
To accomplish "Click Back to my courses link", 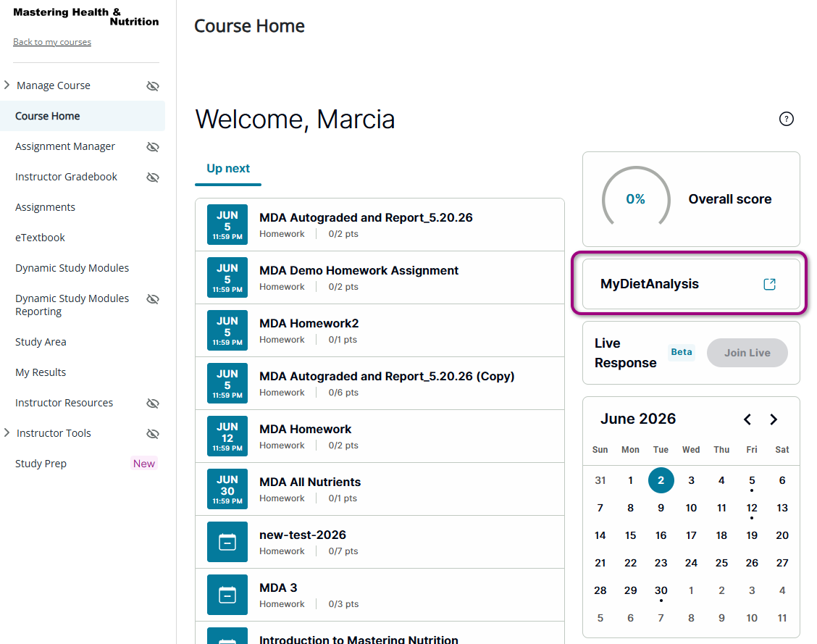I will click(52, 42).
